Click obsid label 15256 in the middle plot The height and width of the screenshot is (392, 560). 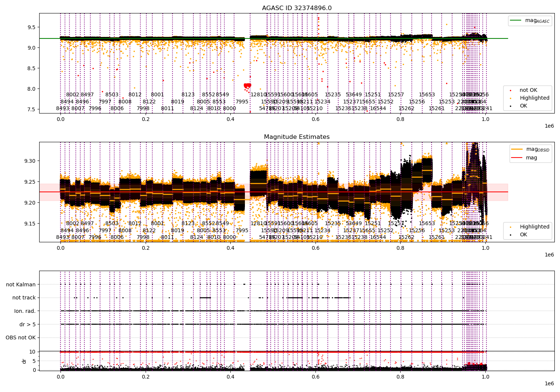[x=417, y=231]
